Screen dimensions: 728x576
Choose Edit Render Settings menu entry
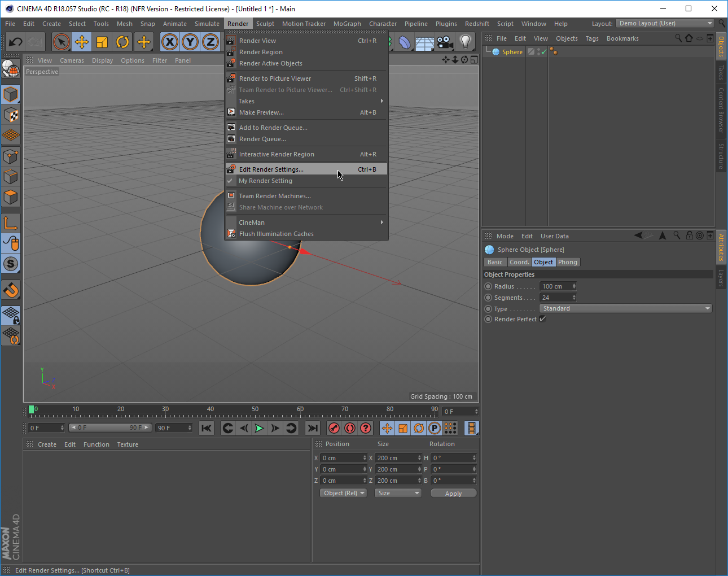coord(306,169)
